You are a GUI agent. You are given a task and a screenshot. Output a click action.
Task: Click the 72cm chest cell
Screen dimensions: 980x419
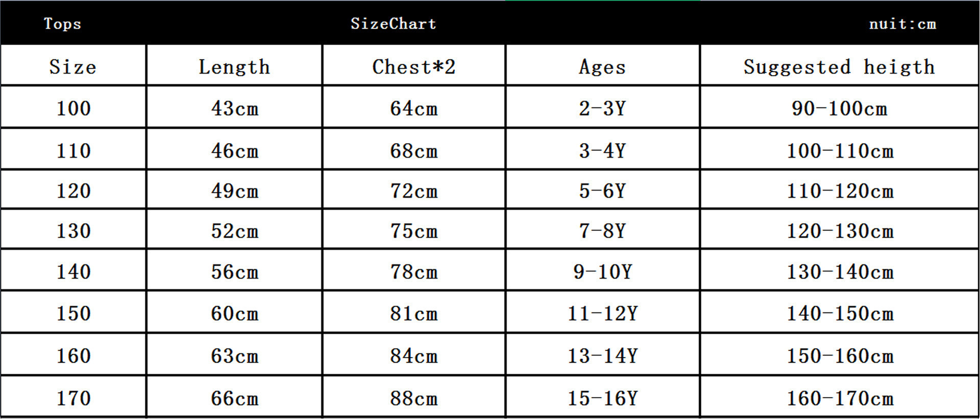[414, 191]
